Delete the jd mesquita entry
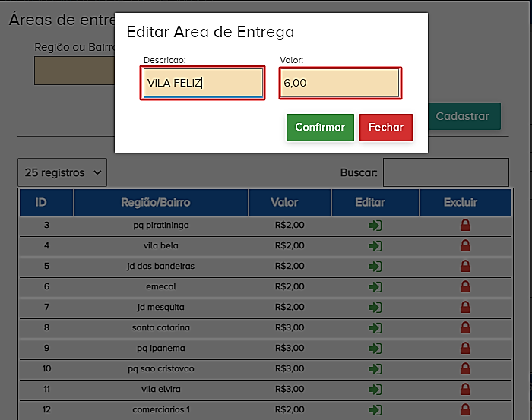Viewport: 532px width, 420px height. pyautogui.click(x=465, y=308)
